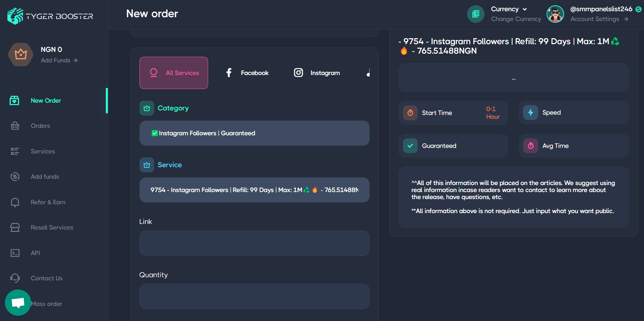Viewport: 644px width, 321px height.
Task: Click the API terminal icon
Action: [15, 253]
